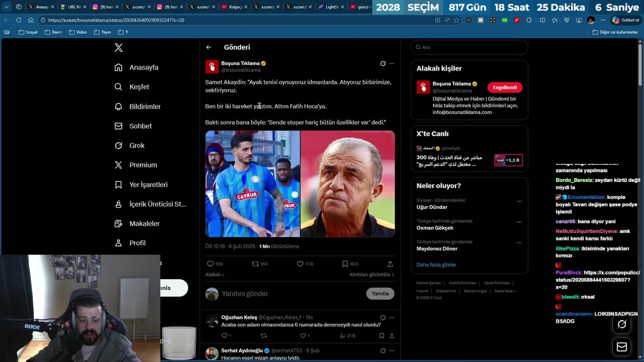Click the Grok icon on the main post
The image size is (644, 362).
383,63
